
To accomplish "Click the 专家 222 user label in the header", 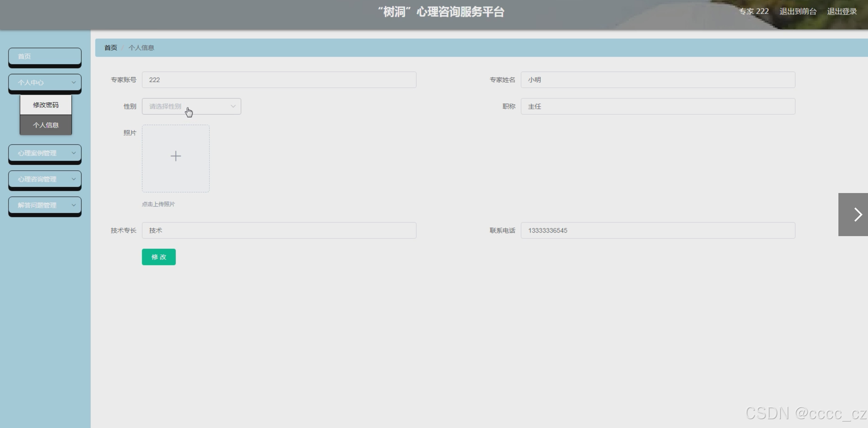I will coord(753,12).
